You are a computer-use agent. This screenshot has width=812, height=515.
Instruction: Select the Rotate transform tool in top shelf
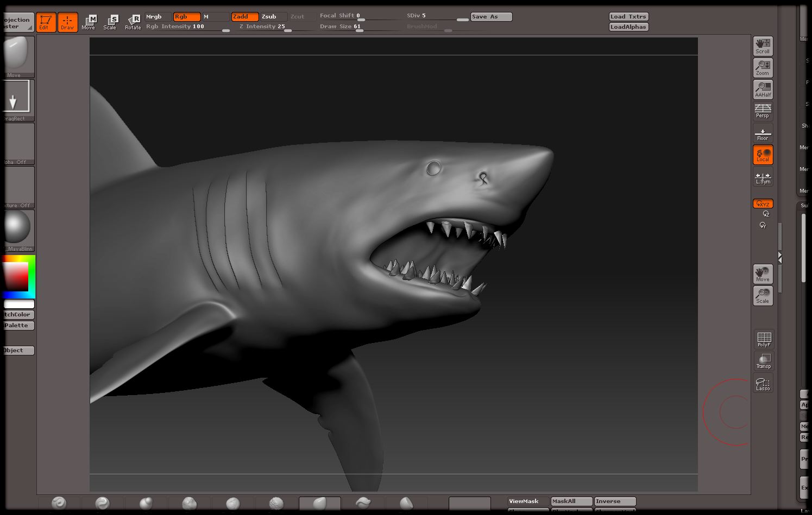[x=133, y=22]
